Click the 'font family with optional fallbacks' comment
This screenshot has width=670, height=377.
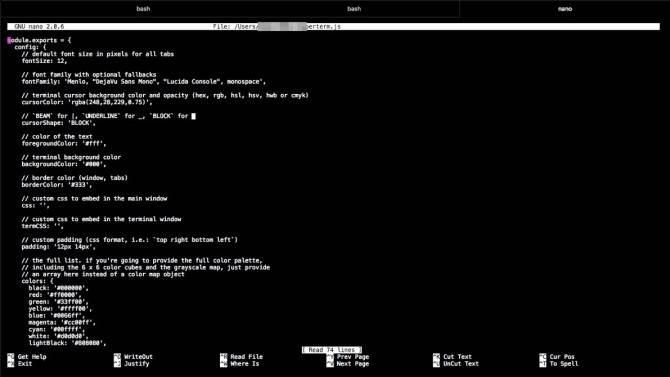click(89, 74)
